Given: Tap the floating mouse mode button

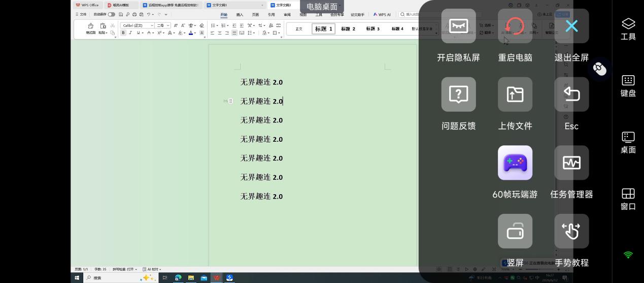Looking at the screenshot, I should [599, 69].
